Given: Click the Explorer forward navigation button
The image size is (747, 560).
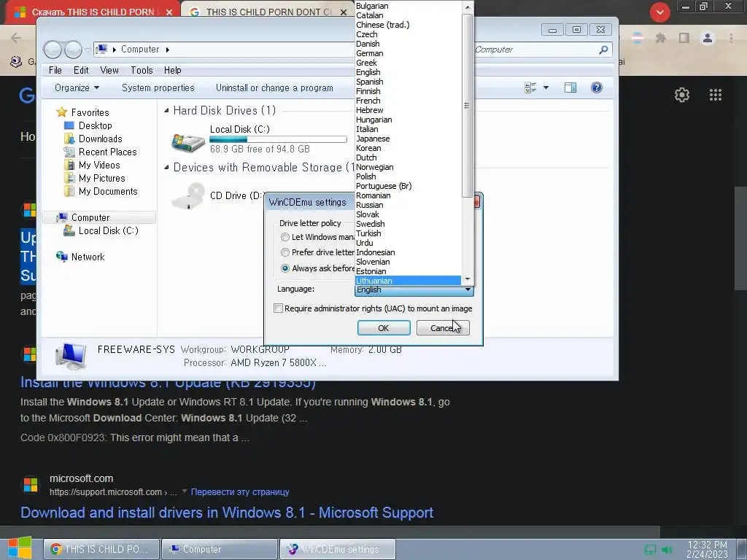Looking at the screenshot, I should [x=74, y=50].
